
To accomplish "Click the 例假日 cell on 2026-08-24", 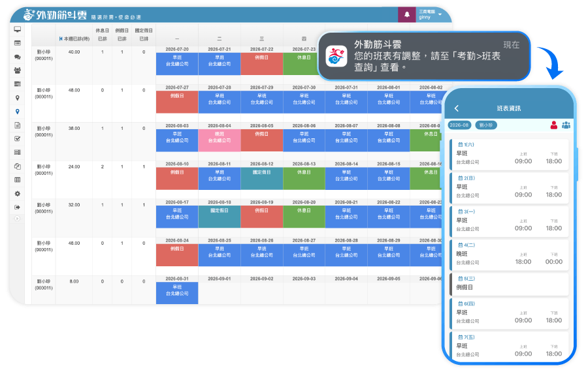I will coord(177,255).
